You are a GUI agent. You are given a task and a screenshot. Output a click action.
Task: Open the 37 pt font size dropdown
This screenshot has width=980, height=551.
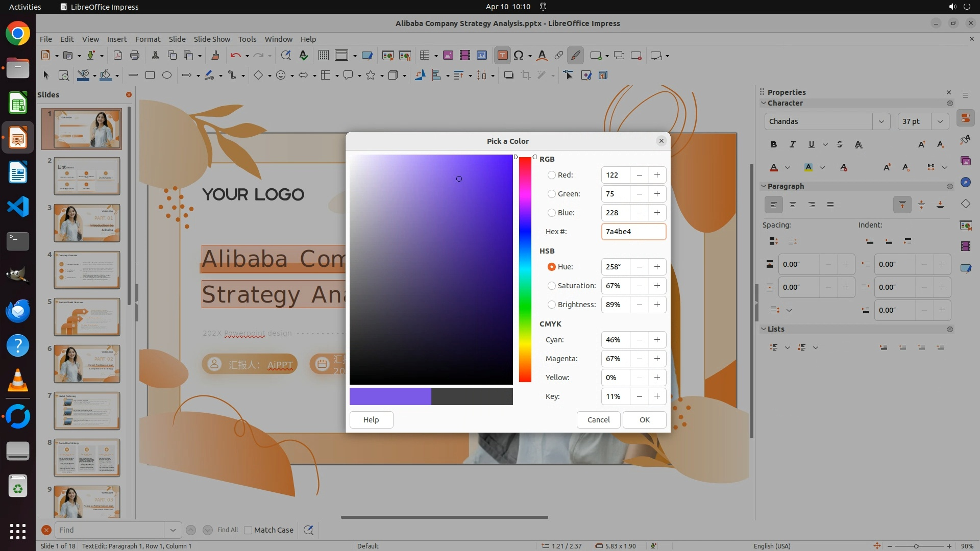coord(940,121)
